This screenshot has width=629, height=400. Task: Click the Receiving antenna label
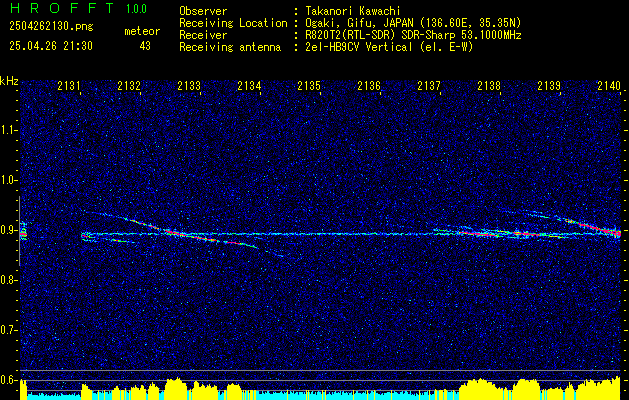tap(230, 47)
